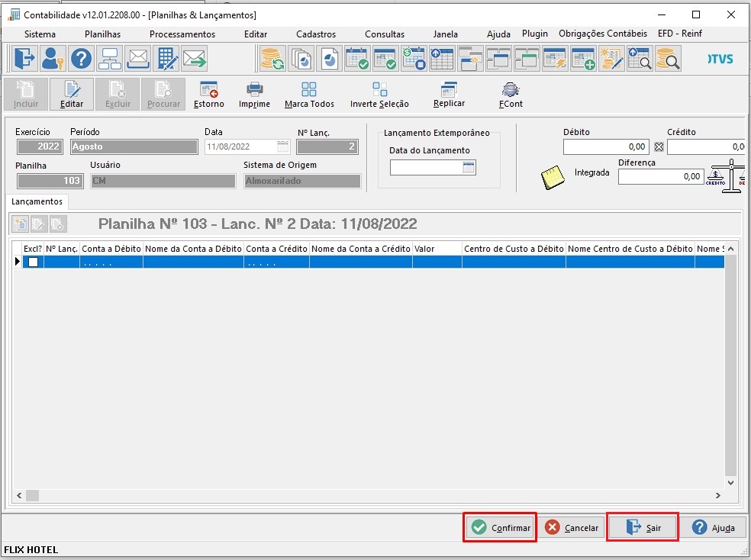751x560 pixels.
Task: Click the table with lightning bolt icon
Action: 555,59
